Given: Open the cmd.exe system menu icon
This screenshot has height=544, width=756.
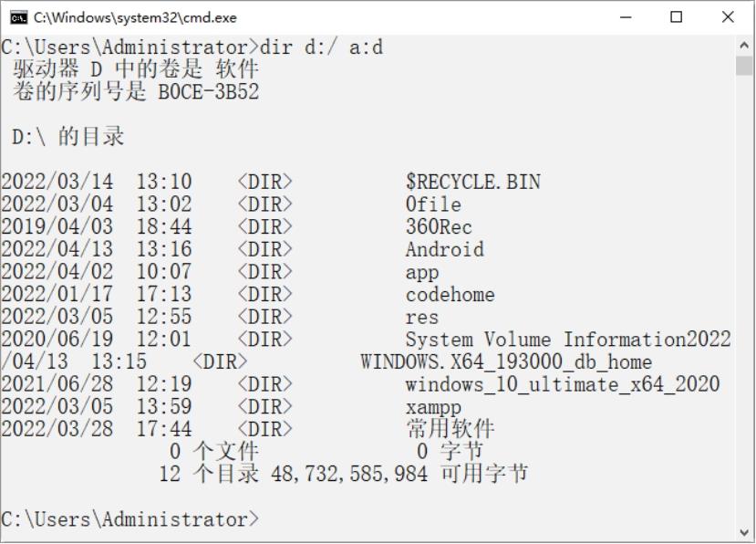Looking at the screenshot, I should 18,18.
